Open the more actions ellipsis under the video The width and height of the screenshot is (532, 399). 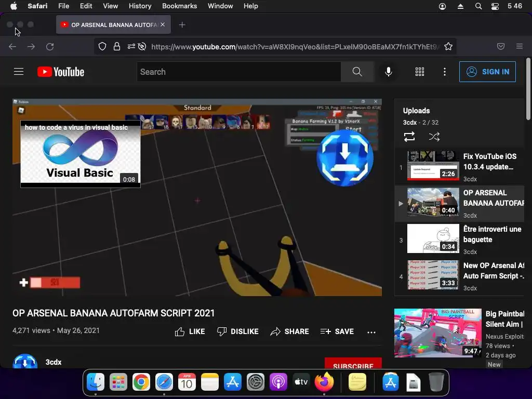coord(371,332)
